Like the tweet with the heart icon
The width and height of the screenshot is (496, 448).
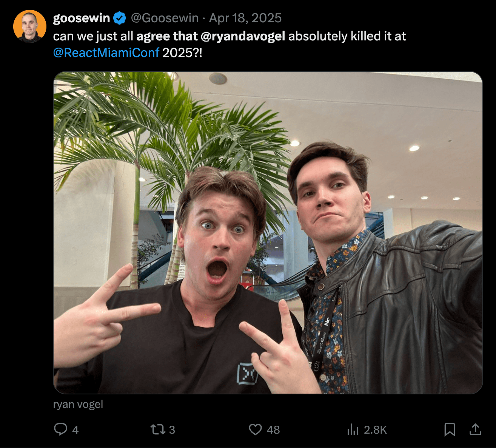[255, 429]
